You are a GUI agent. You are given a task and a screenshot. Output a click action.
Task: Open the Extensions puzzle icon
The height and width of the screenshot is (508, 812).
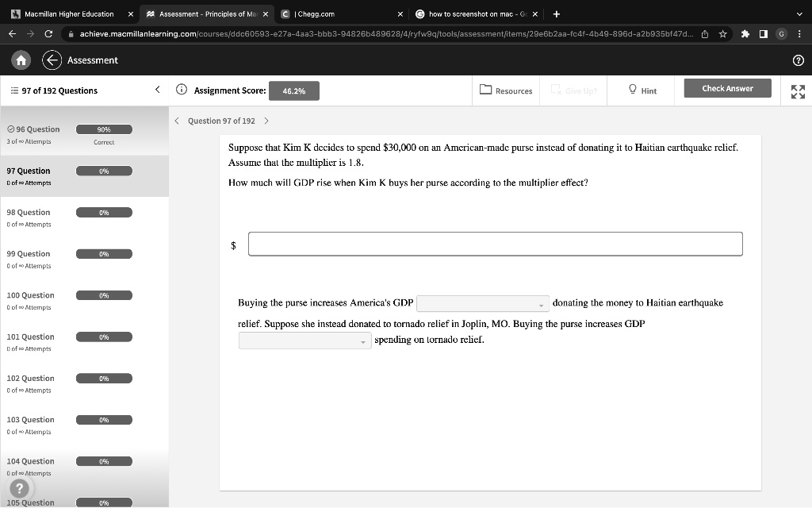tap(745, 33)
